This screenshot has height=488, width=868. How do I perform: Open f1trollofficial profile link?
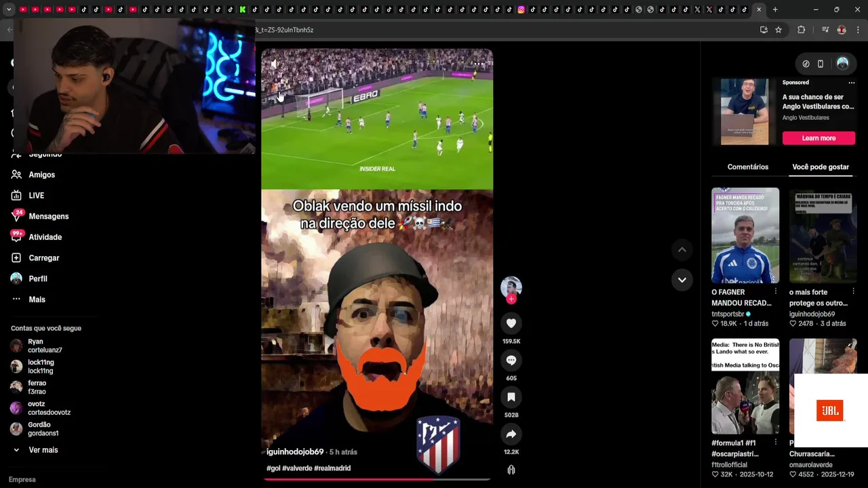[729, 465]
